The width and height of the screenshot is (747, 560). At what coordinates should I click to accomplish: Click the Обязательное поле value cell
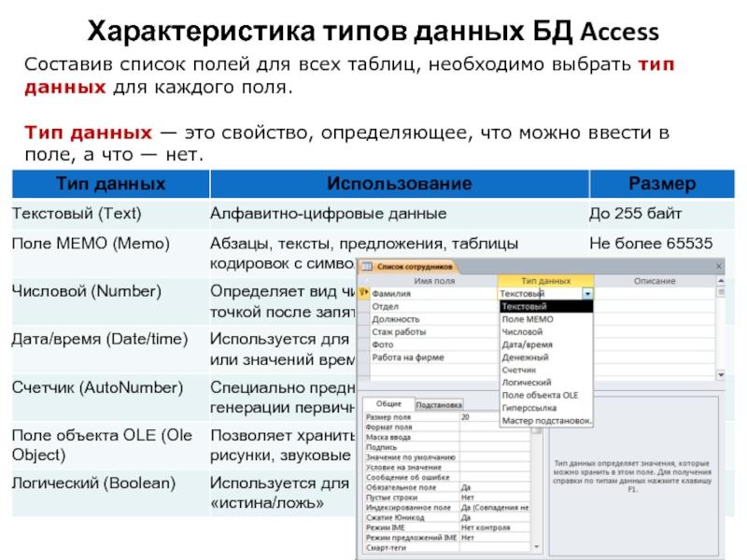tap(493, 487)
